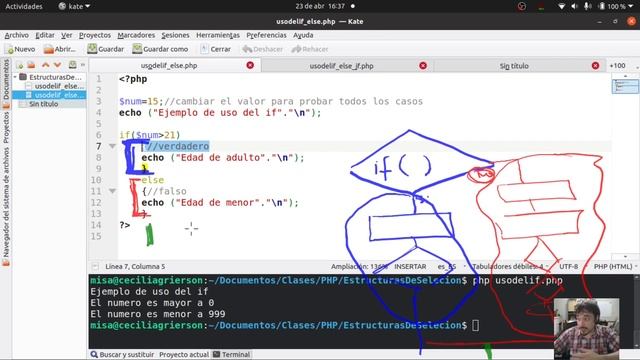Open the Editar menu
This screenshot has height=360, width=640.
pos(44,36)
